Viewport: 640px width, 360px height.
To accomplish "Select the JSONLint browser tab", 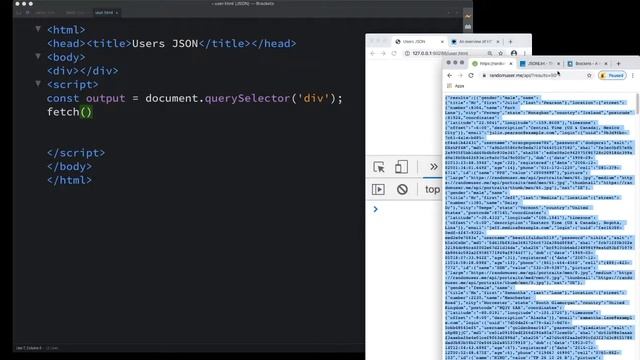I will (540, 64).
